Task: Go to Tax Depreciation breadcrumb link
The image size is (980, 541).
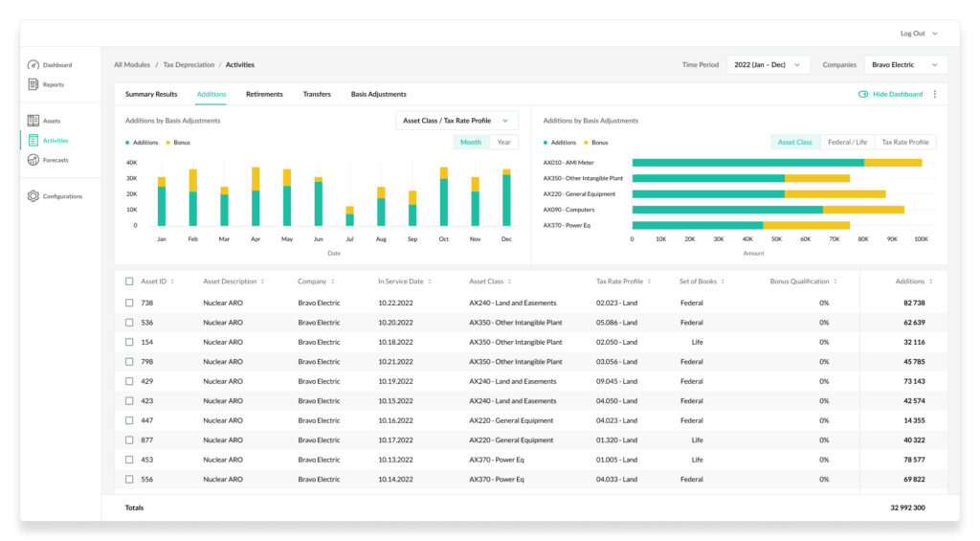Action: pos(189,65)
